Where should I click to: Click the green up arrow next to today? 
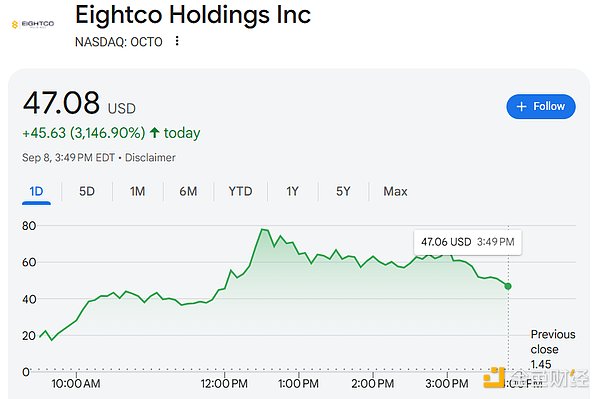pyautogui.click(x=155, y=133)
